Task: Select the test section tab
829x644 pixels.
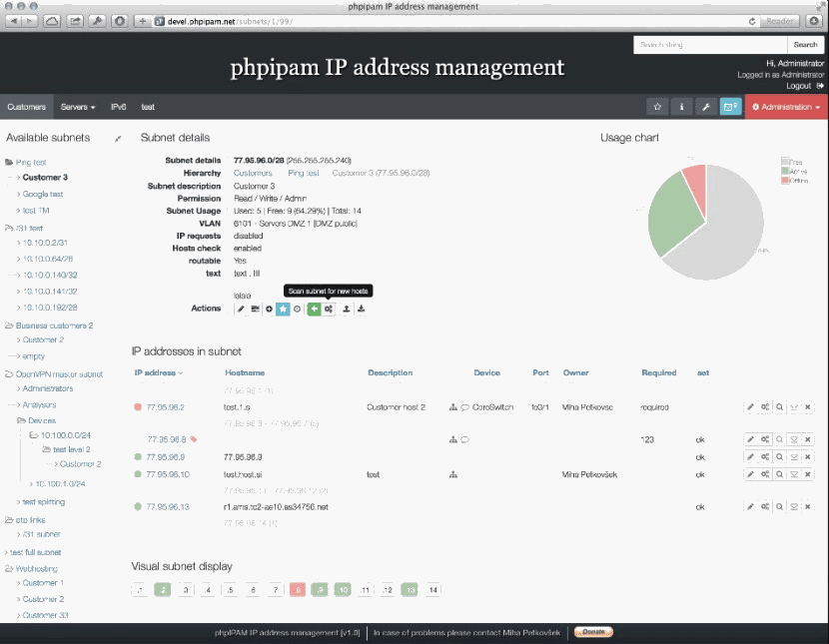Action: click(148, 107)
